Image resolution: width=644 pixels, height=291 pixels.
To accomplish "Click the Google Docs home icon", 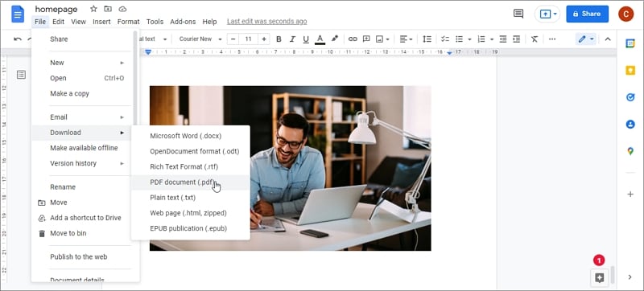I will pyautogui.click(x=18, y=14).
